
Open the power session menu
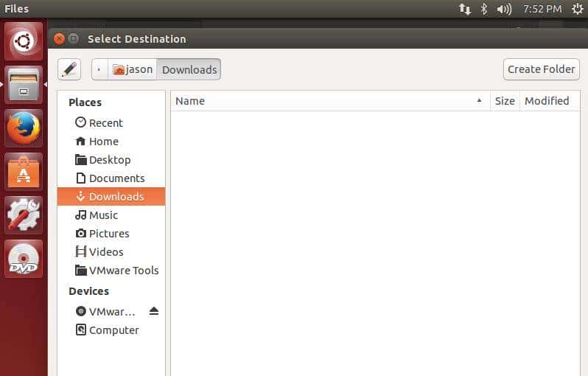[578, 9]
